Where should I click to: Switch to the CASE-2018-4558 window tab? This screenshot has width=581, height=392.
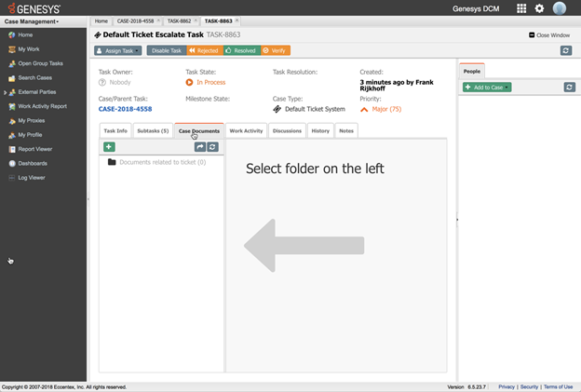coord(135,21)
